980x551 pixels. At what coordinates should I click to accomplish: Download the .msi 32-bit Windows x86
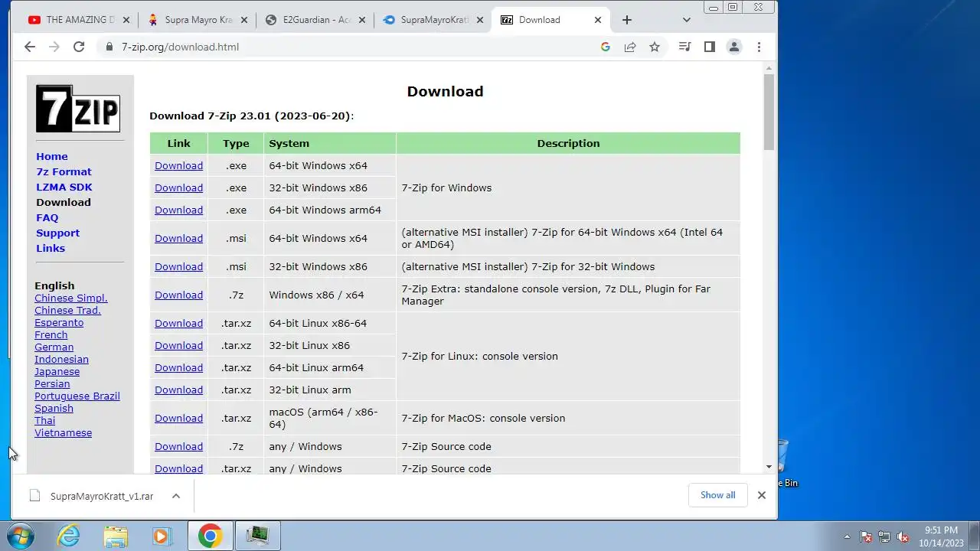tap(178, 266)
